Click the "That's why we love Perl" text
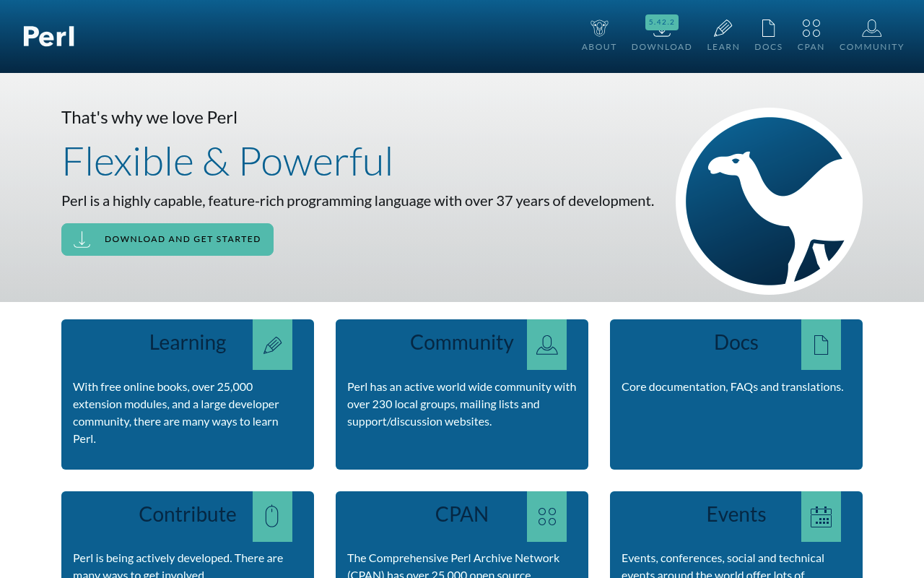The height and width of the screenshot is (578, 924). pyautogui.click(x=149, y=117)
